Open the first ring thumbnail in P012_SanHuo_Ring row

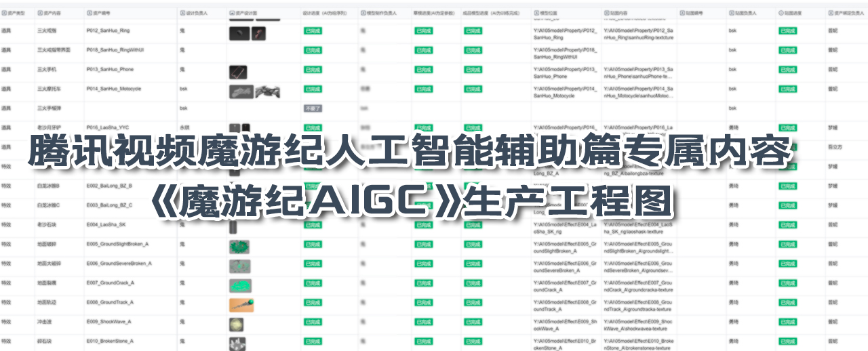(239, 33)
